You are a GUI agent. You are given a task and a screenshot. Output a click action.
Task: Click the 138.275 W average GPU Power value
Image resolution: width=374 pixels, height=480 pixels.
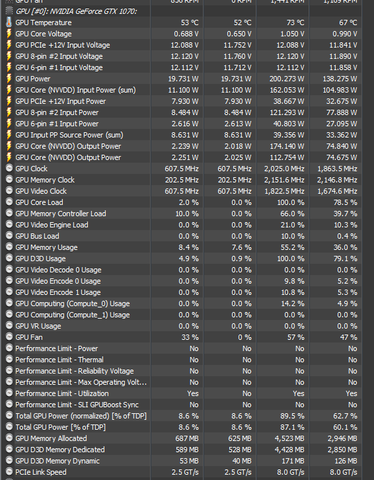(340, 79)
